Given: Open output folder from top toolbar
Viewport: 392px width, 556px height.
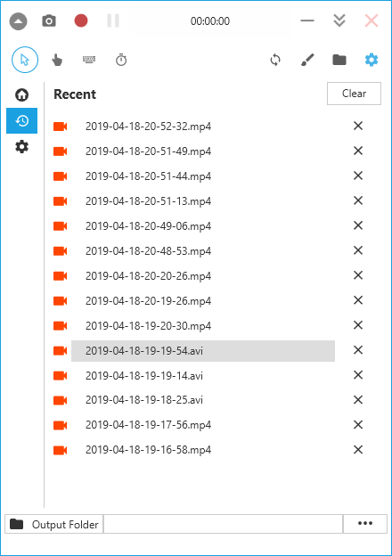Looking at the screenshot, I should (x=339, y=60).
